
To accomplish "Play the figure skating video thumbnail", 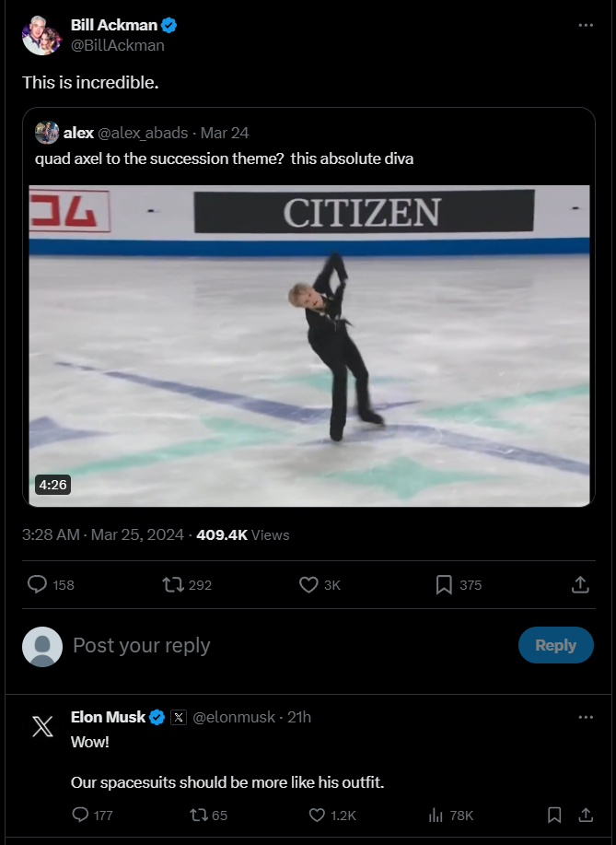I will [x=309, y=346].
